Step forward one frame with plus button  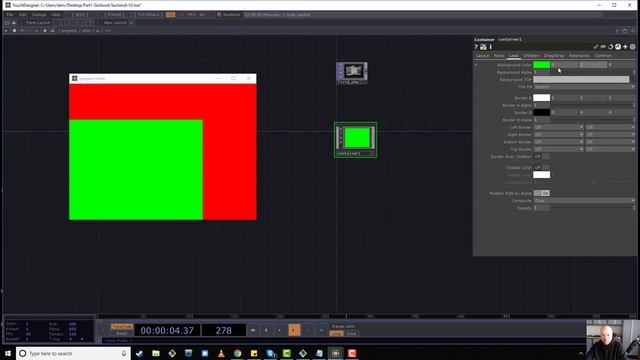tap(322, 330)
